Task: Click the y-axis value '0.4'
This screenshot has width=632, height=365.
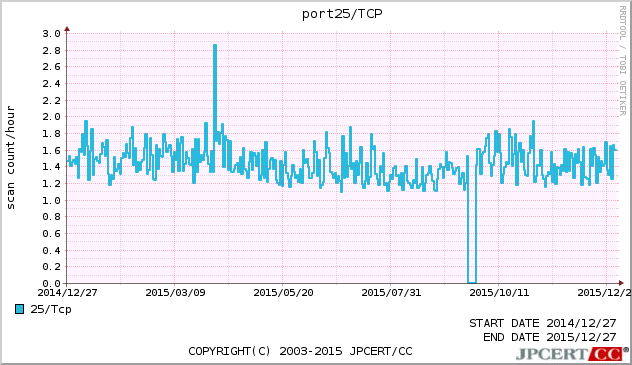Action: (x=51, y=250)
